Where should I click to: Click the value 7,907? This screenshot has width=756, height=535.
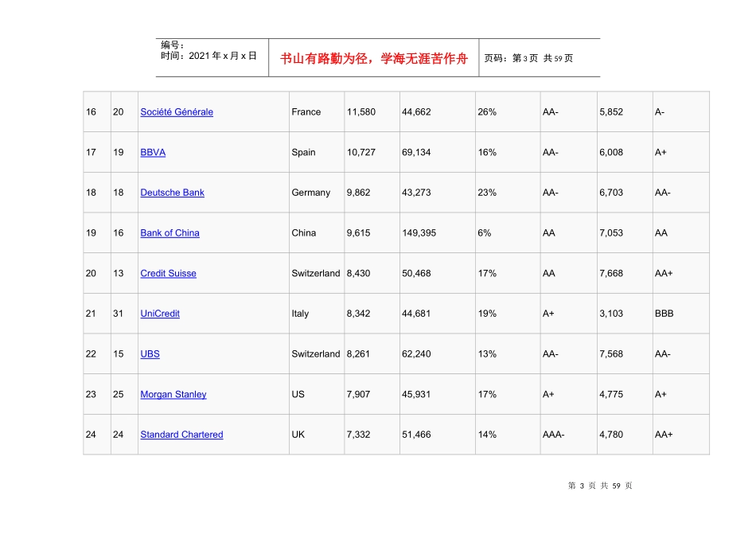tap(358, 395)
